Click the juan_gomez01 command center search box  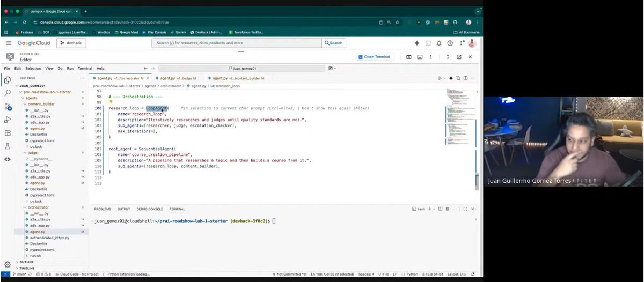(x=242, y=68)
